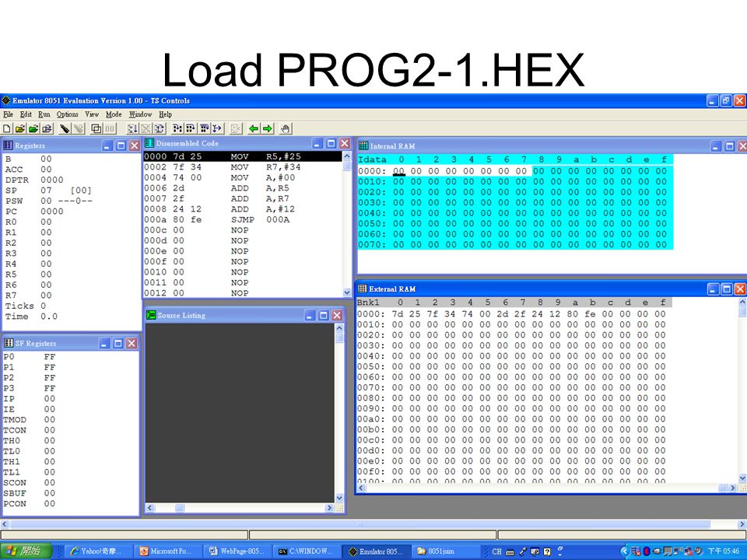
Task: Click the blue branching arrow toolbar icon
Action: [x=217, y=128]
